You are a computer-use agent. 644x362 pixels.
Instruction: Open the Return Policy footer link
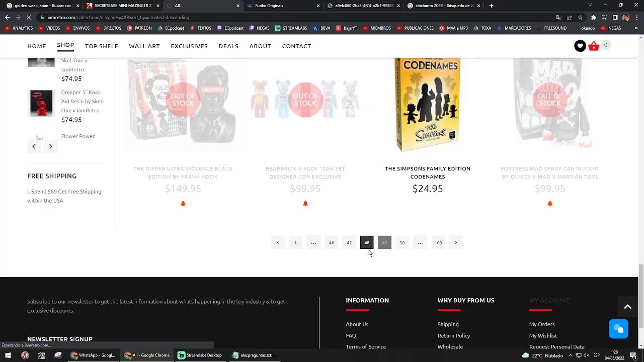[x=454, y=335]
